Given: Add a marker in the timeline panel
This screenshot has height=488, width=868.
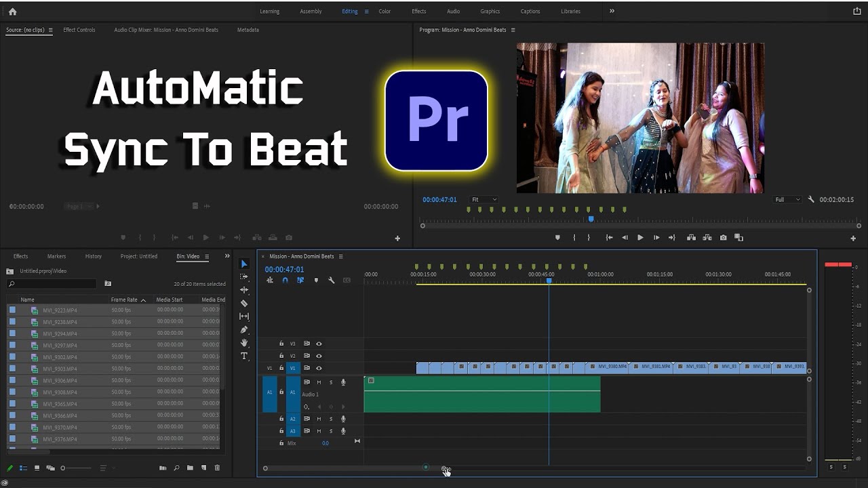Looking at the screenshot, I should click(x=316, y=280).
